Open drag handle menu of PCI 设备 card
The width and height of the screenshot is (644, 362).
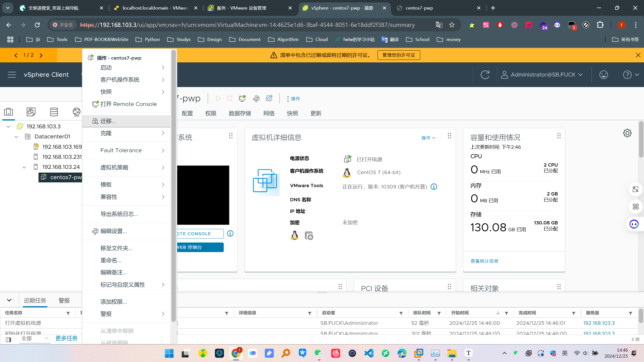(x=449, y=287)
